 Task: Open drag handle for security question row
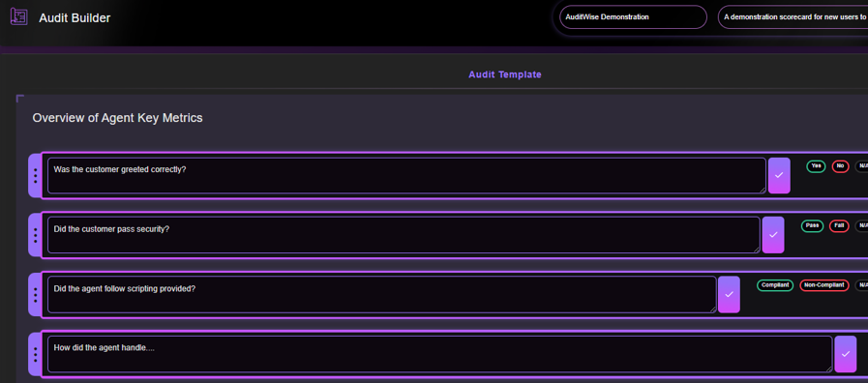tap(36, 235)
